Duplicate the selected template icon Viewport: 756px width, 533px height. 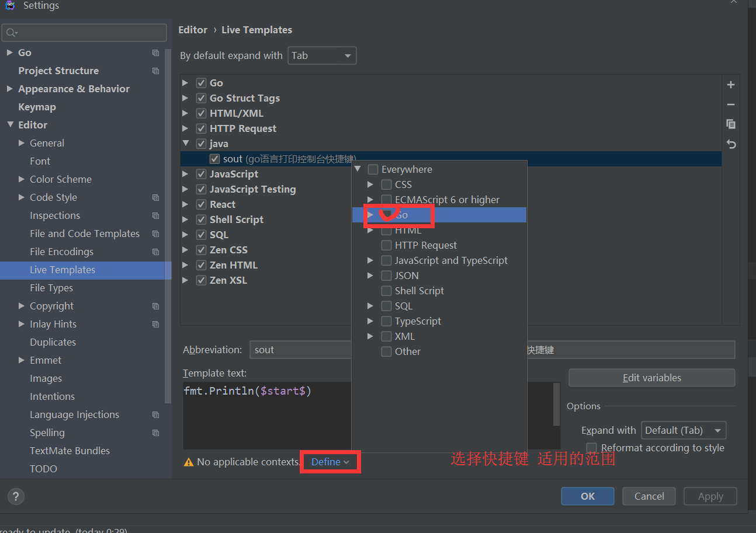731,124
